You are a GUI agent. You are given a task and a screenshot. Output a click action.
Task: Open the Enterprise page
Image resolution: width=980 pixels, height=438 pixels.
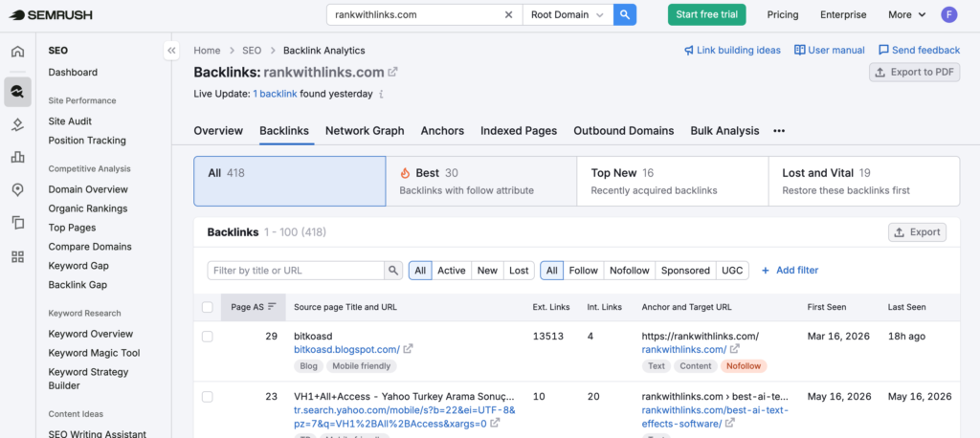(843, 14)
